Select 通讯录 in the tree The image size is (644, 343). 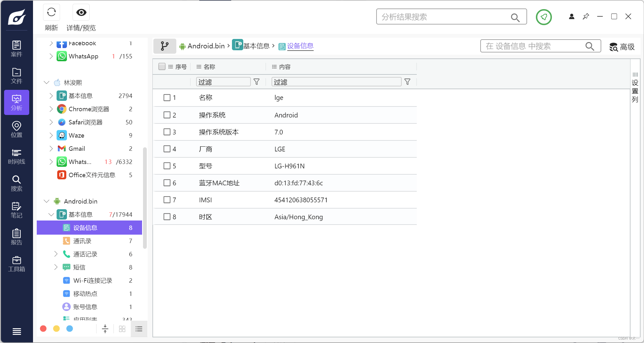pos(82,241)
